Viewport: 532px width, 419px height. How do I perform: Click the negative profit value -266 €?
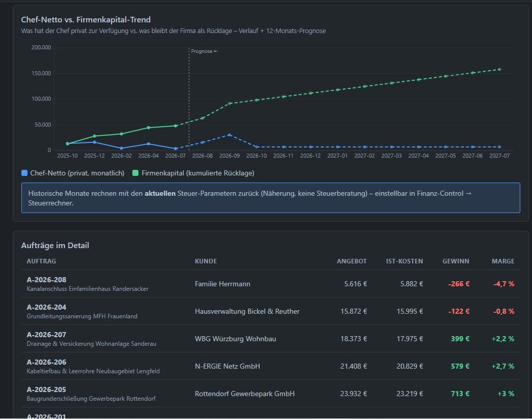(459, 284)
